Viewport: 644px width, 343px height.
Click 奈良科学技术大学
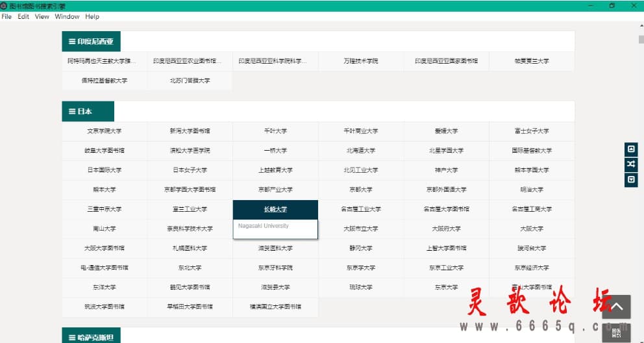coord(190,229)
